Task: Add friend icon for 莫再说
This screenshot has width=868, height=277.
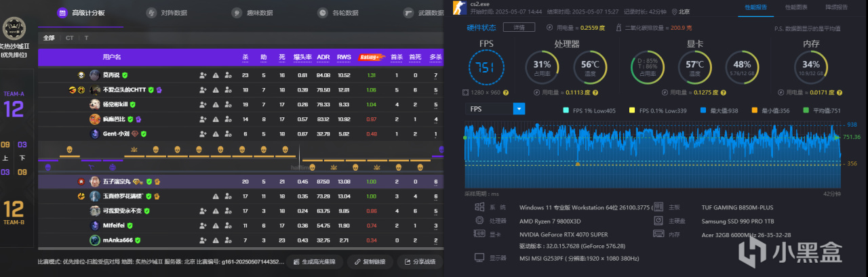Action: (203, 75)
